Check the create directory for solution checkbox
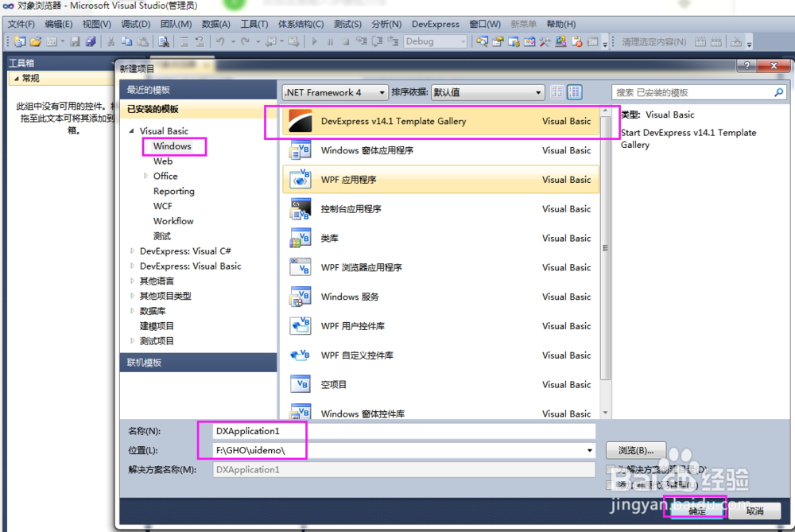 (611, 469)
